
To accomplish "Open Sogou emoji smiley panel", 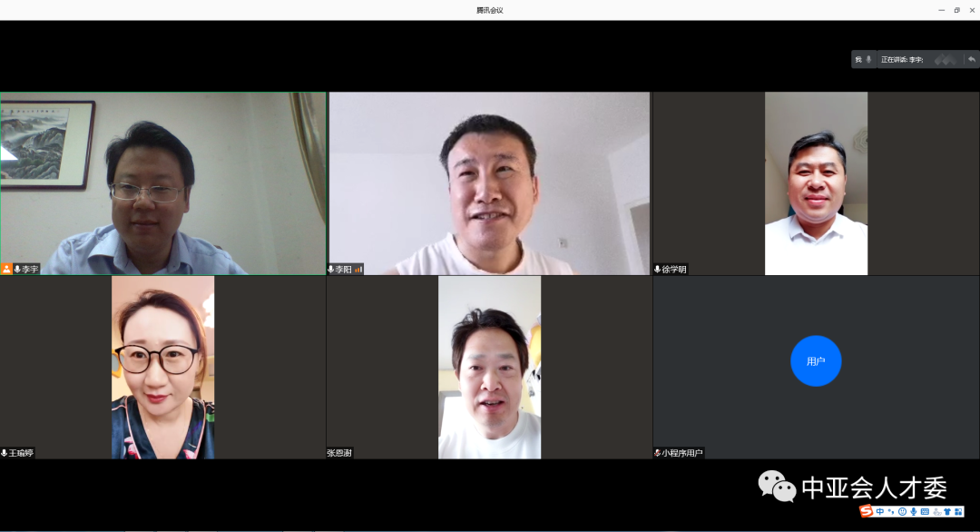I will point(902,512).
